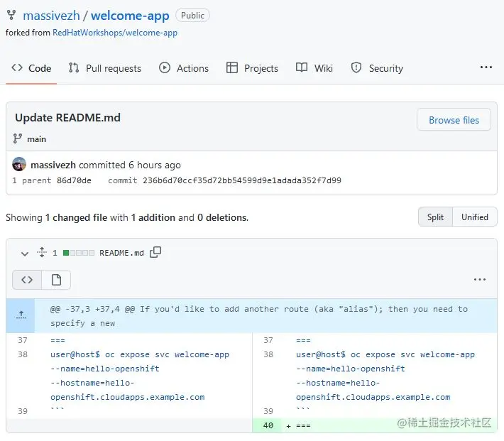Click the README.md file name
This screenshot has height=441, width=504.
[x=121, y=253]
